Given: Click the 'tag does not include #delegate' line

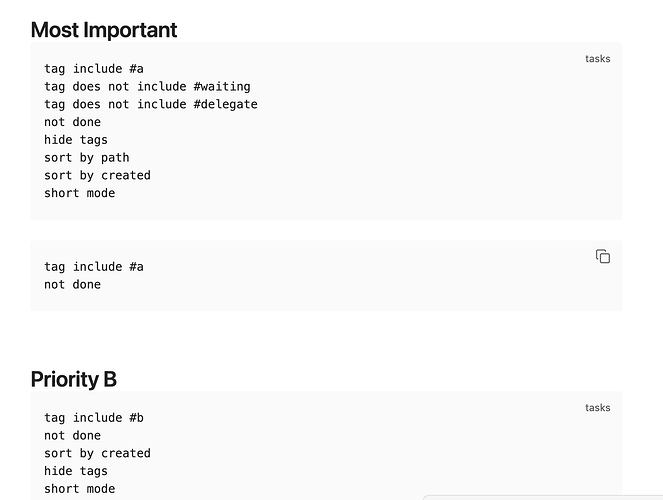Looking at the screenshot, I should point(150,104).
